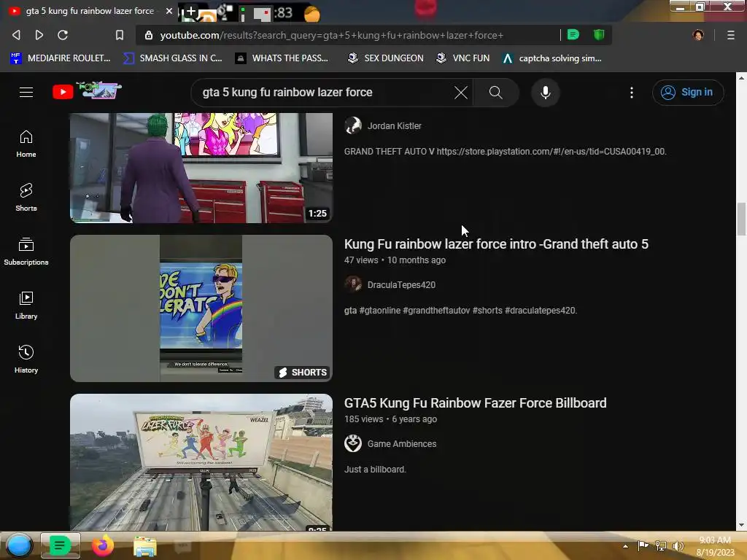
Task: Open MEDIAFIRE ROULET... bookmark
Action: [60, 58]
